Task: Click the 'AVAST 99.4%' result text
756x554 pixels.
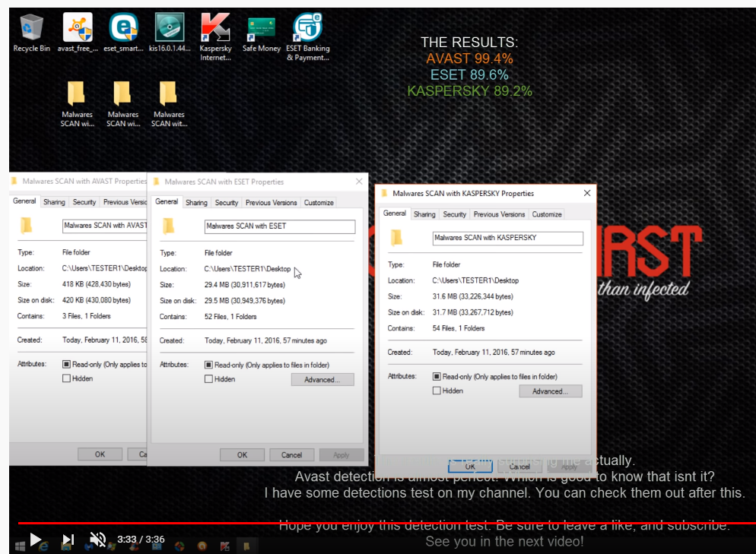Action: pyautogui.click(x=469, y=59)
